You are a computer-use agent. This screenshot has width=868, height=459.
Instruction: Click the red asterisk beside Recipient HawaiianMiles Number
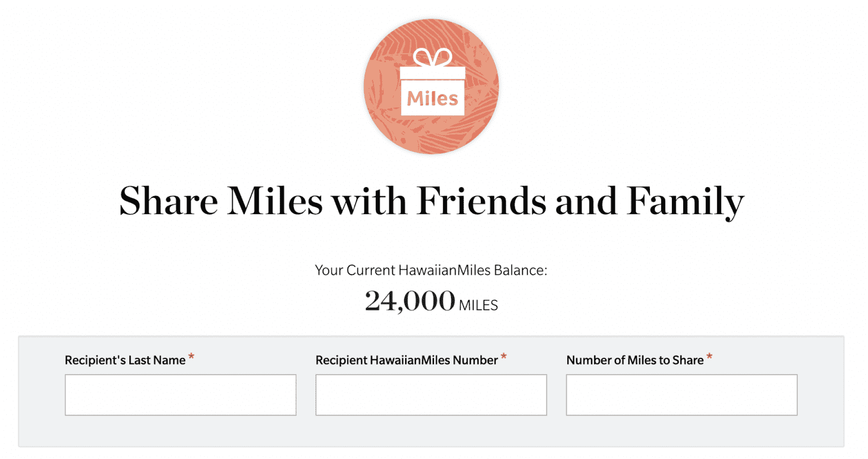coord(504,357)
